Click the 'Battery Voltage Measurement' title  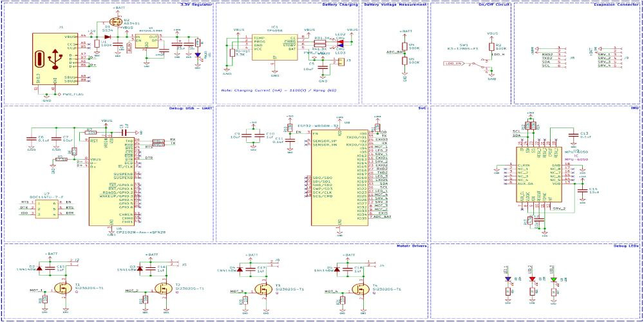pos(395,4)
